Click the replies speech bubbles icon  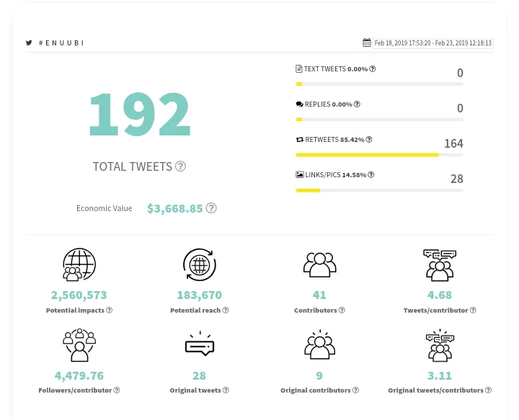(300, 104)
